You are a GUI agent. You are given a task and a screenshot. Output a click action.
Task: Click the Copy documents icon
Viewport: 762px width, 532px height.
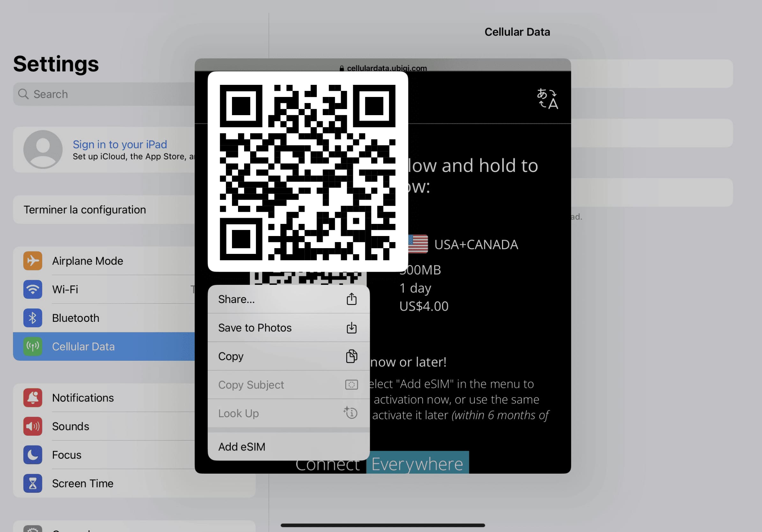coord(351,356)
